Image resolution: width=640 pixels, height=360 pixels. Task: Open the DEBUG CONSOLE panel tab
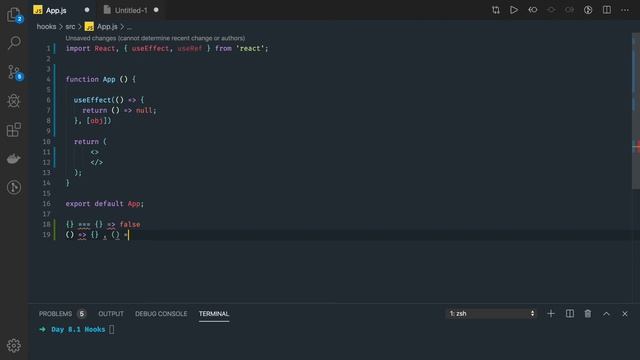[x=161, y=313]
